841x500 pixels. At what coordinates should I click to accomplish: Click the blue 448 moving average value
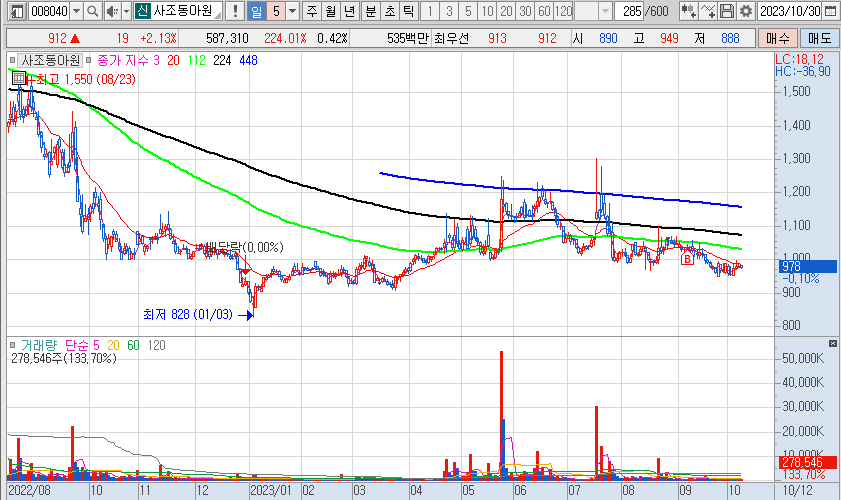(248, 61)
